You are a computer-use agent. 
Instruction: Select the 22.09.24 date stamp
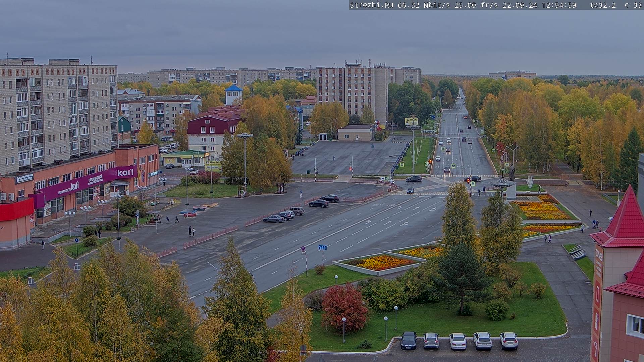point(521,5)
